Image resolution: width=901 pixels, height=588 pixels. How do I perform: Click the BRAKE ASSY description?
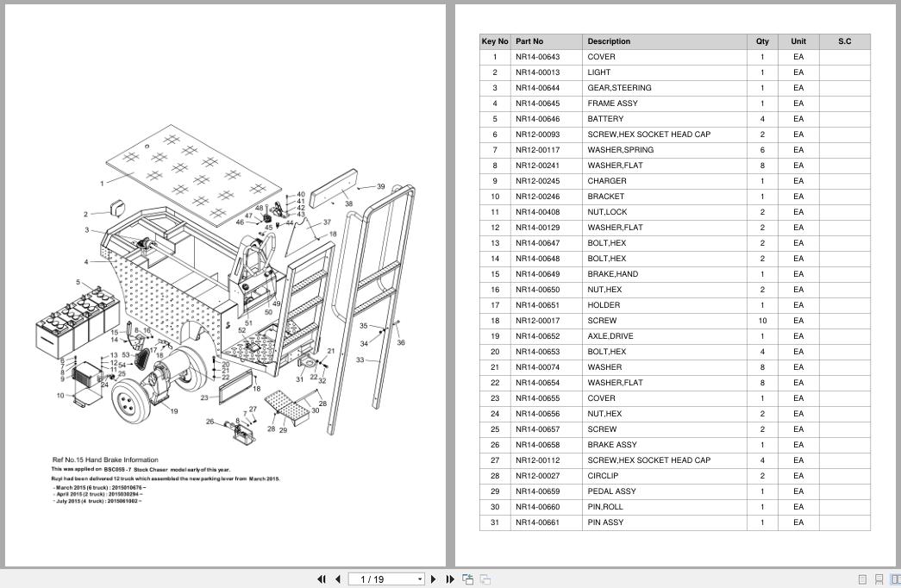pos(612,445)
